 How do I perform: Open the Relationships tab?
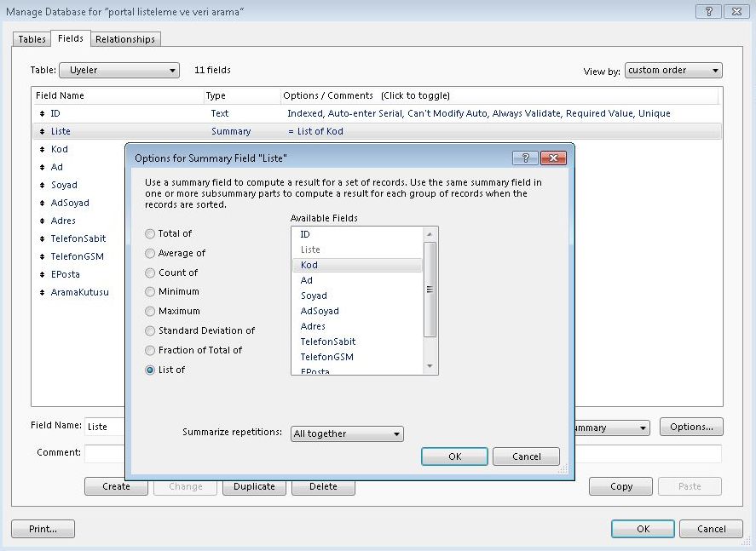click(125, 39)
